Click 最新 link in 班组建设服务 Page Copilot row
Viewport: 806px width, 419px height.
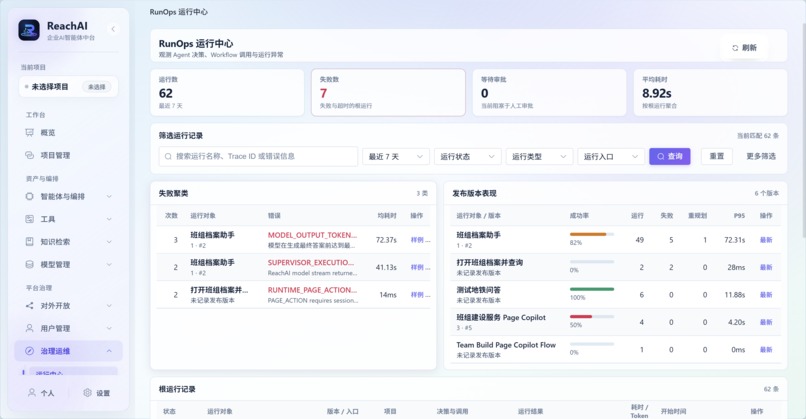click(766, 322)
